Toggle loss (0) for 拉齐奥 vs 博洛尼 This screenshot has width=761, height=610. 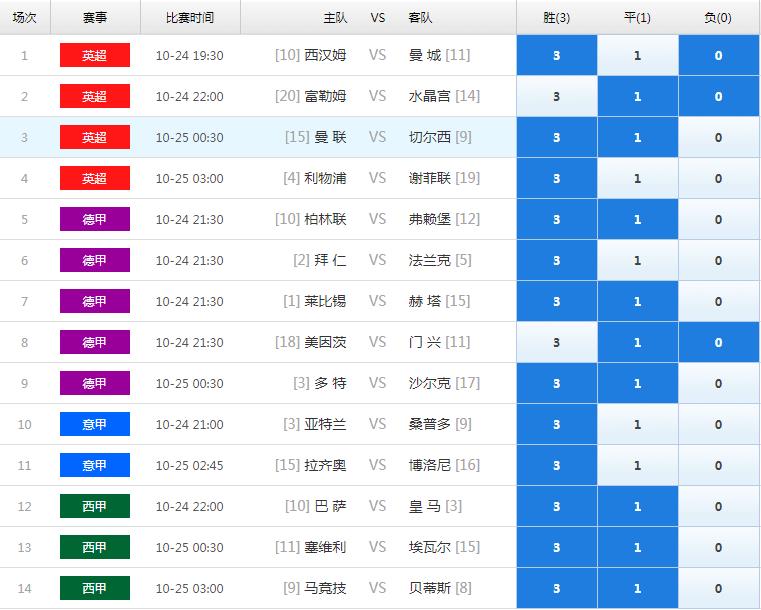click(719, 465)
